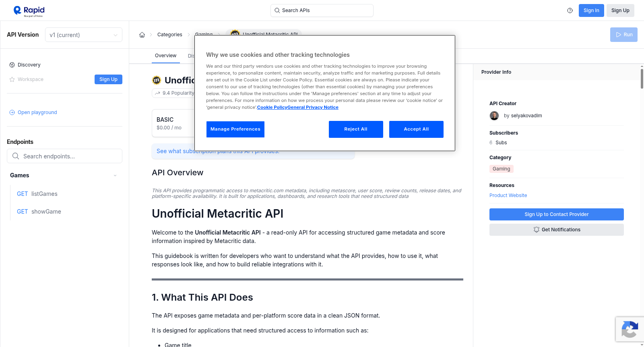Select the GET listGames endpoint

coord(37,194)
